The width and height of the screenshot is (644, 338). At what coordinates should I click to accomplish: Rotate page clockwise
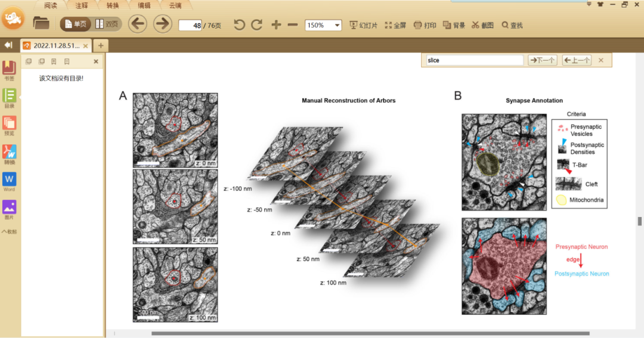point(256,25)
